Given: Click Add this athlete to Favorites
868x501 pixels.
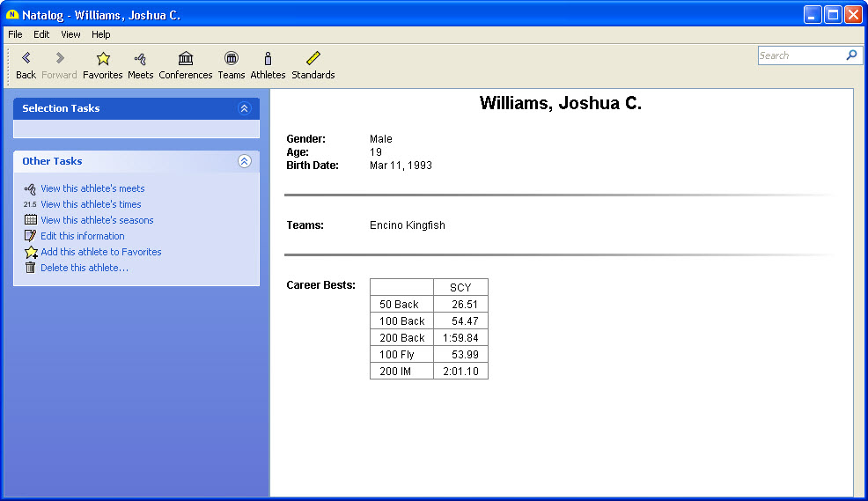Looking at the screenshot, I should [100, 252].
